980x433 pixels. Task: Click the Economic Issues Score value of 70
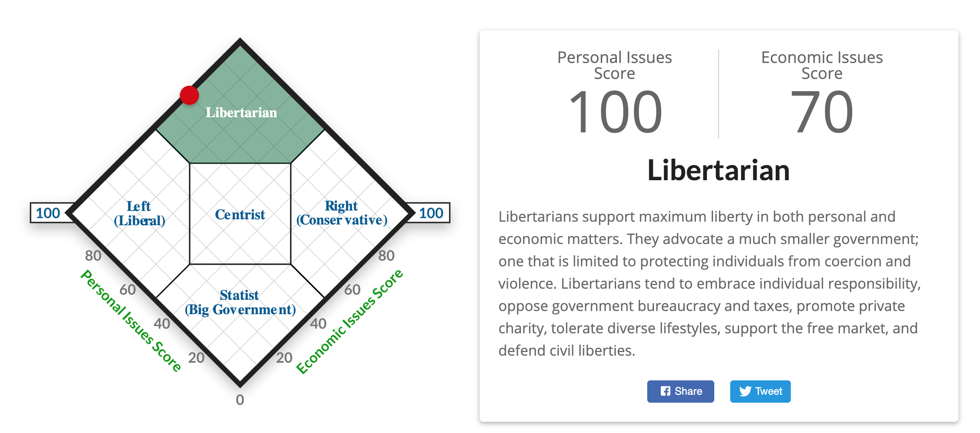[x=822, y=112]
